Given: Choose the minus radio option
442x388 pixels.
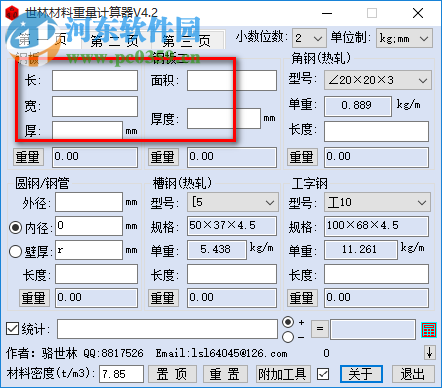Looking at the screenshot, I should pyautogui.click(x=288, y=337).
